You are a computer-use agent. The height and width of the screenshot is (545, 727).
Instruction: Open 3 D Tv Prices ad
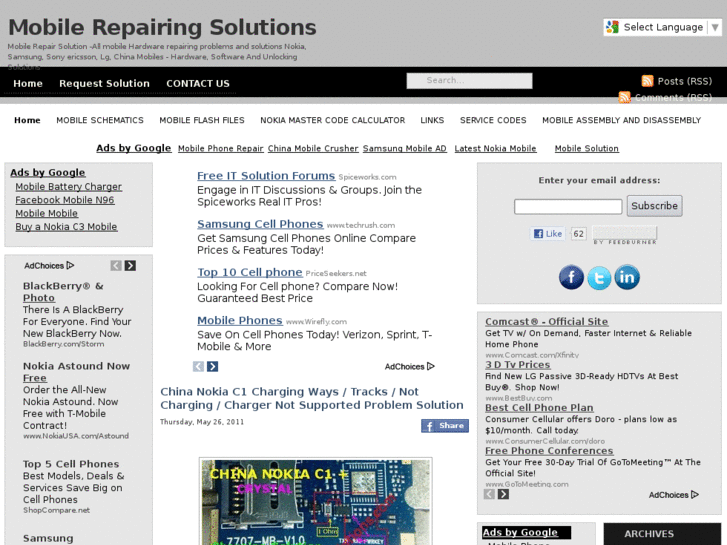pos(517,365)
